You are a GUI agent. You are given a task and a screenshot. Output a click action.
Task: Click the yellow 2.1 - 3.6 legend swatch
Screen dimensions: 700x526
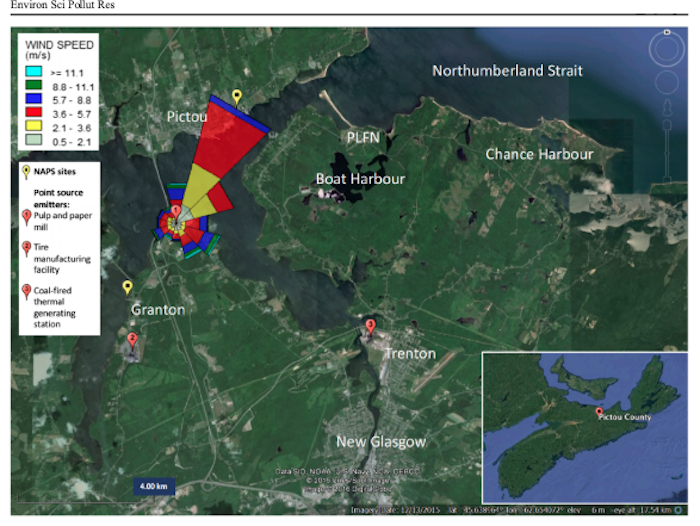32,128
